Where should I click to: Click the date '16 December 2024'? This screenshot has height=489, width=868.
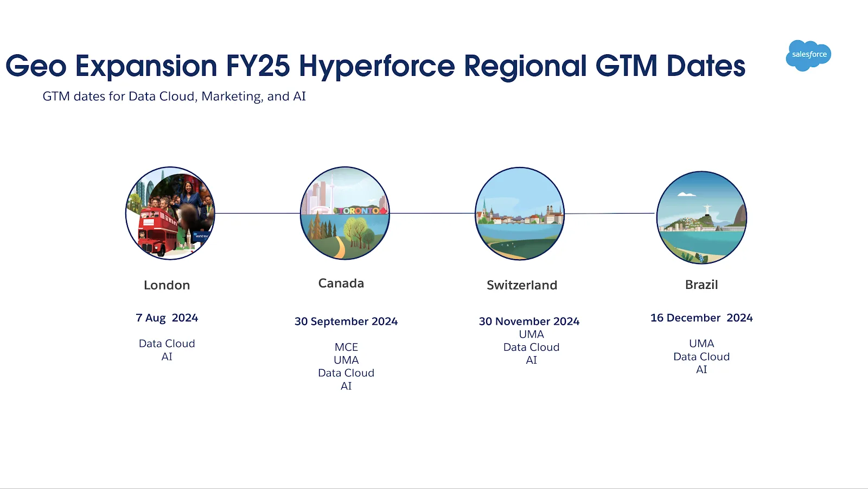[701, 318]
